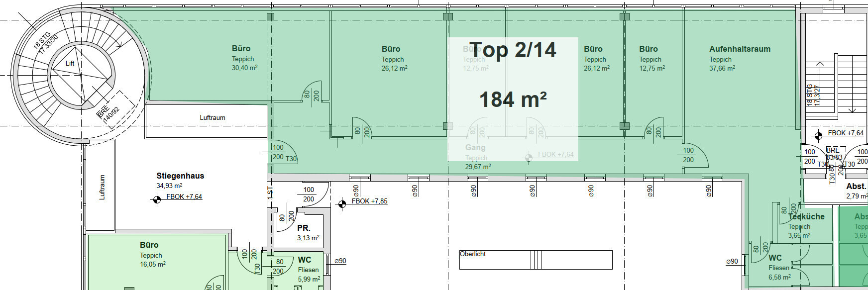Select the "30,40 m²" office area value
868x290 pixels.
244,68
